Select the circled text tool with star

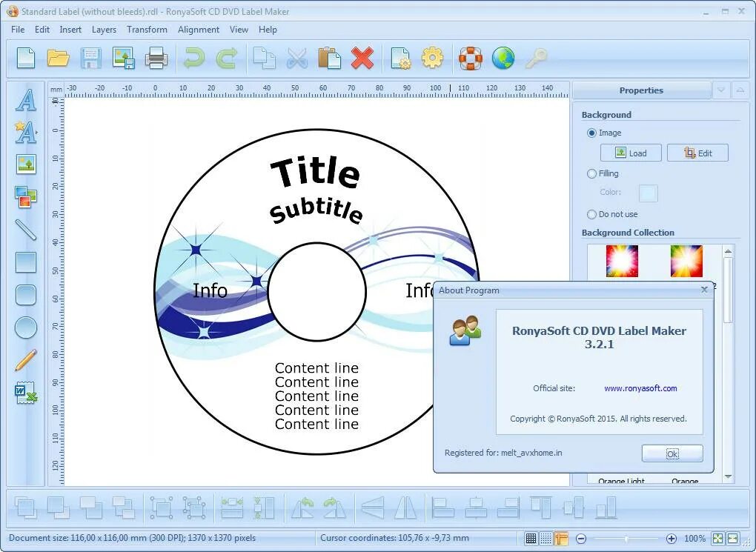click(26, 133)
